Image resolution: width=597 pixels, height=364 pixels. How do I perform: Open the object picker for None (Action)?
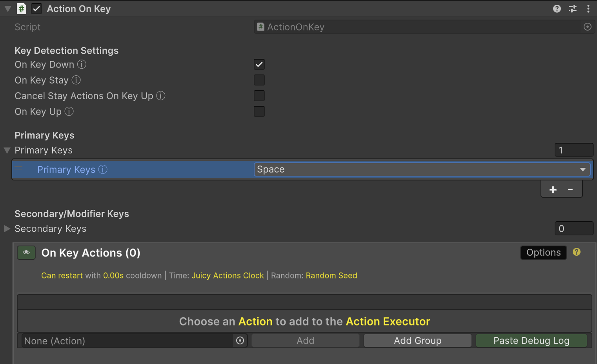tap(240, 340)
